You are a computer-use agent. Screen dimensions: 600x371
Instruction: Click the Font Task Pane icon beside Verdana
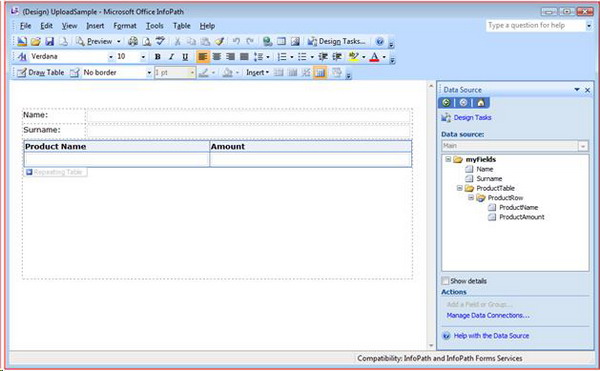tap(22, 57)
